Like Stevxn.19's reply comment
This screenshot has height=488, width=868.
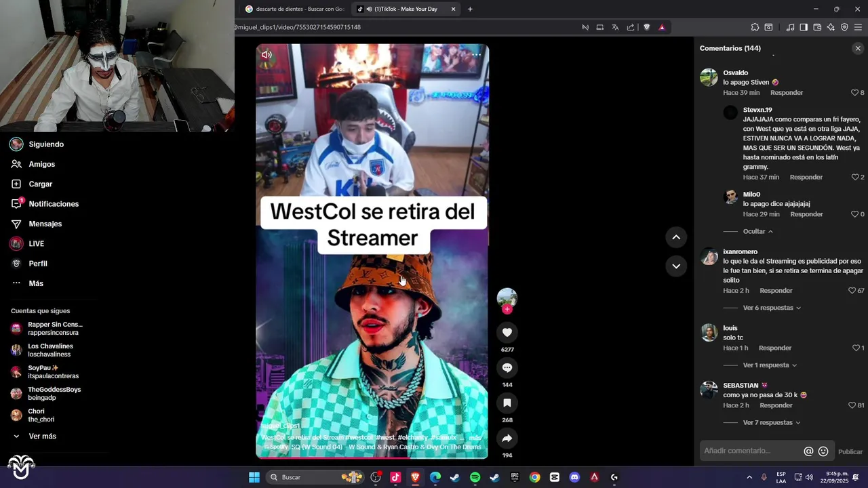coord(855,178)
